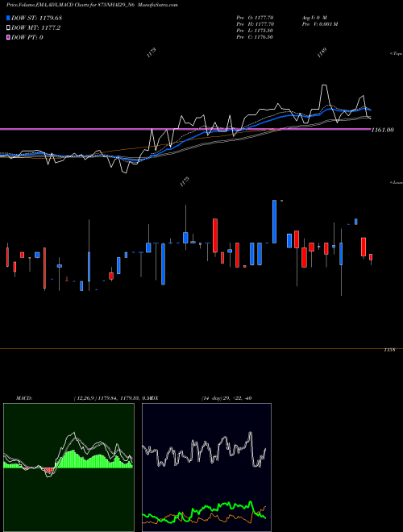This screenshot has width=403, height=532.
Task: Open the green MACD histogram panel
Action: coord(69,468)
